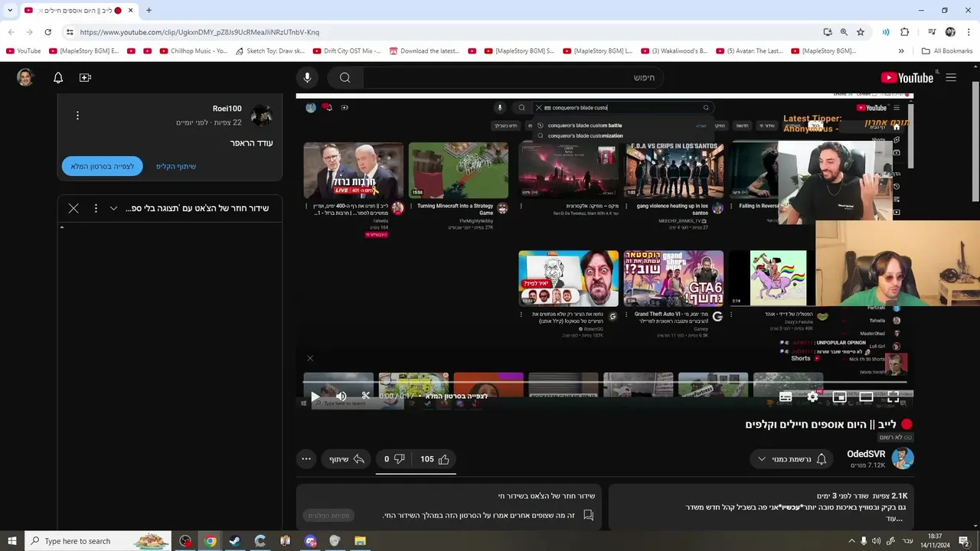Screen dimensions: 980x551
Task: Open the YouTube guide hamburger menu
Action: click(951, 77)
